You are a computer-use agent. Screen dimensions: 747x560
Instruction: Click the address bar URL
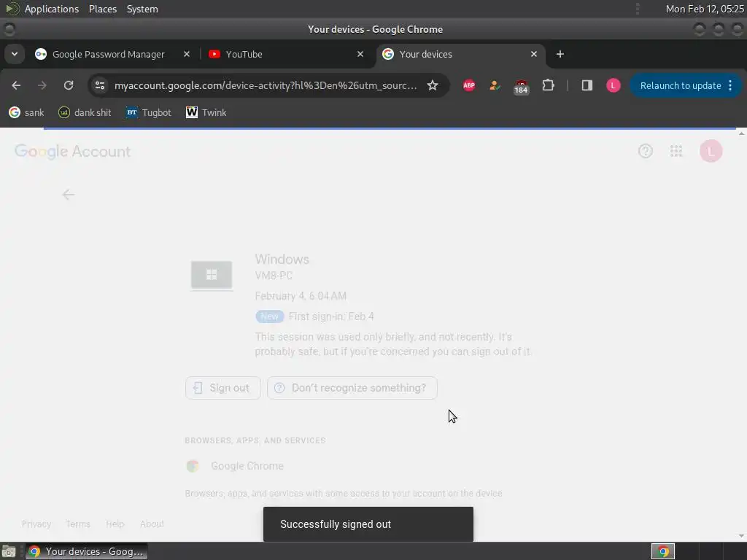pos(266,86)
